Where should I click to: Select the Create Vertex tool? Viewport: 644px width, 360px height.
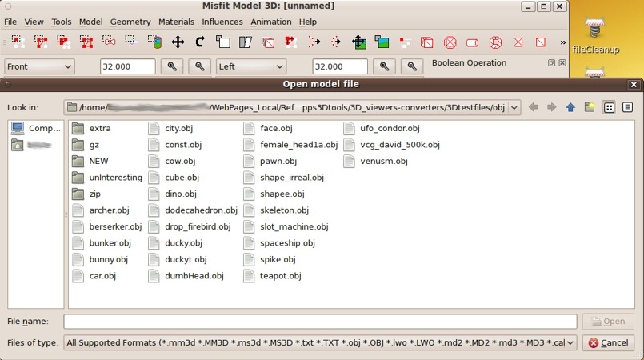tap(405, 42)
